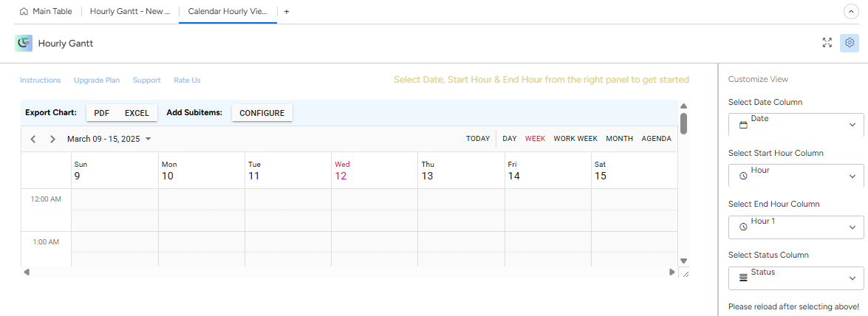Open the Support link
Screen dimensions: 868x316
[147, 80]
